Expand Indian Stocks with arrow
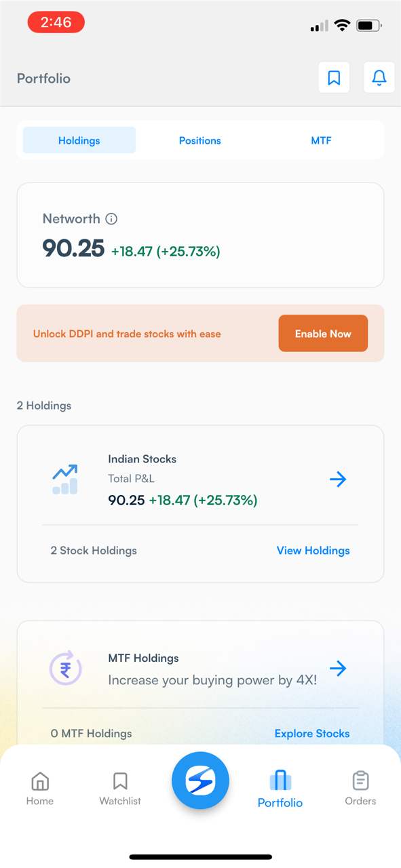 338,479
